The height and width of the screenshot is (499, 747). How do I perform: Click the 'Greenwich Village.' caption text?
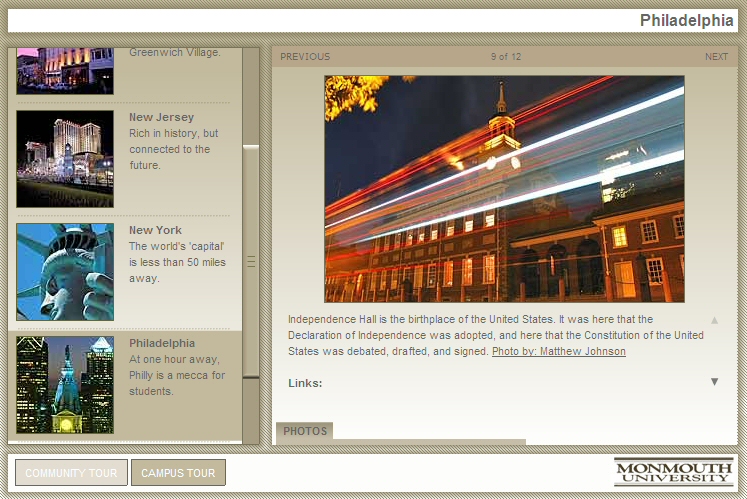pos(175,52)
